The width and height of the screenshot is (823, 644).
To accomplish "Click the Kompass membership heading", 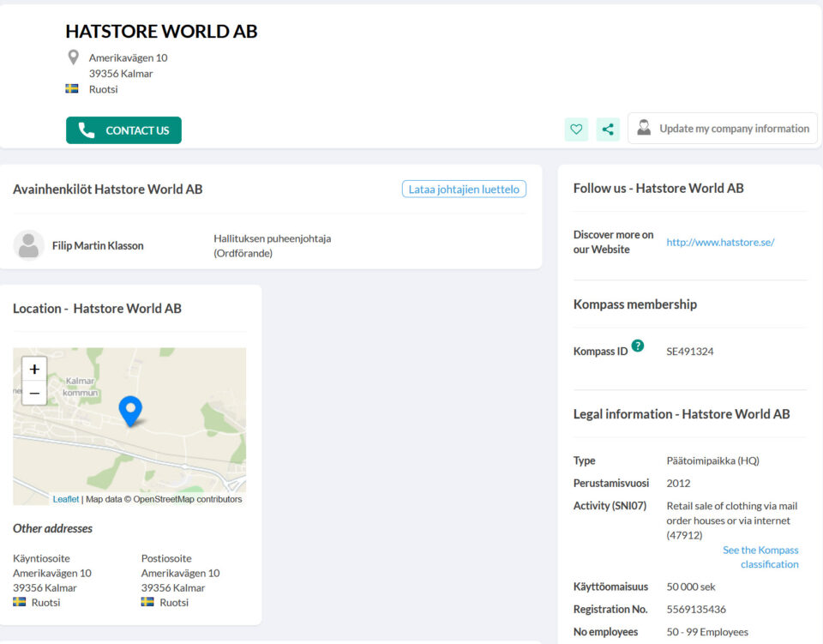I will [635, 304].
